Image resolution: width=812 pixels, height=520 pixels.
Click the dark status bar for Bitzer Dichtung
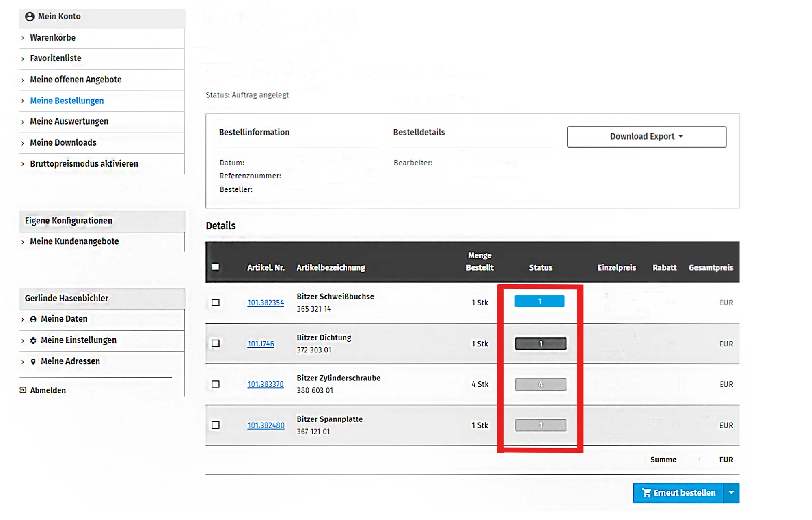tap(540, 344)
